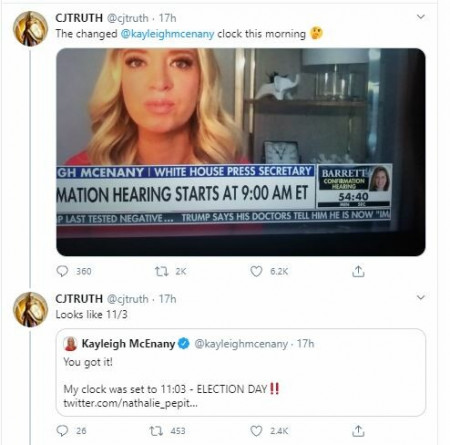Open replies on first tweet with 360 comments
This screenshot has height=445, width=450.
click(62, 271)
